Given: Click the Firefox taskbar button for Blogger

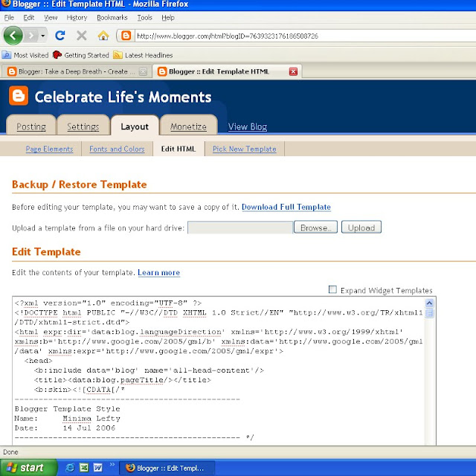Looking at the screenshot, I should [x=167, y=468].
